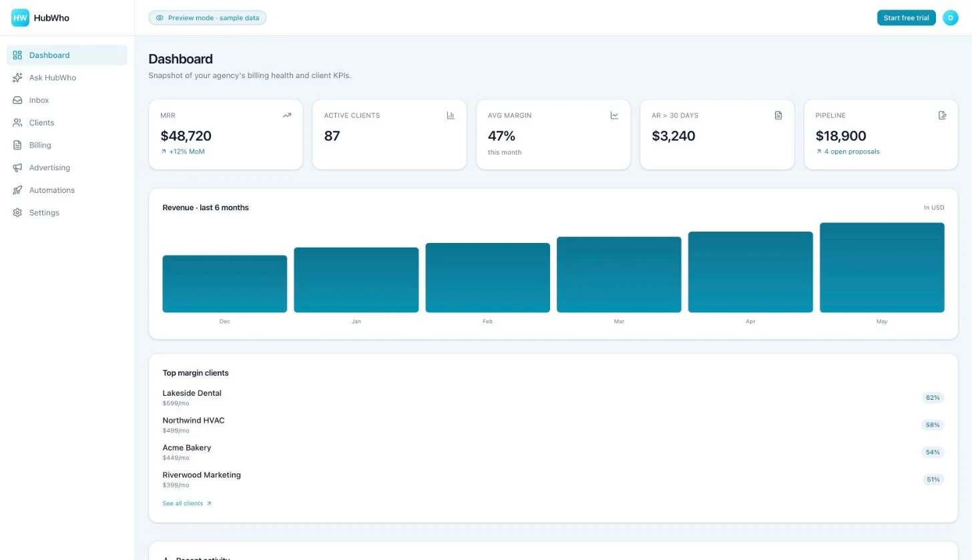Image resolution: width=972 pixels, height=560 pixels.
Task: Select the Riverwood Marketing client row
Action: (x=553, y=480)
